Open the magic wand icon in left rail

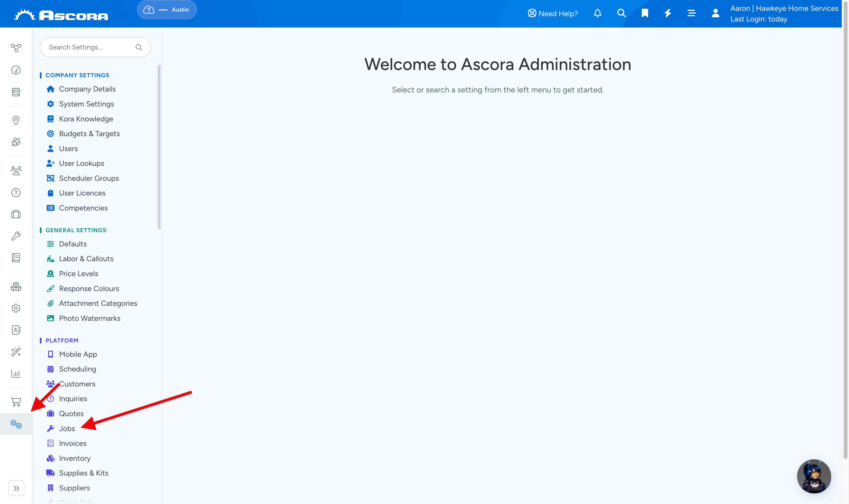[x=16, y=352]
